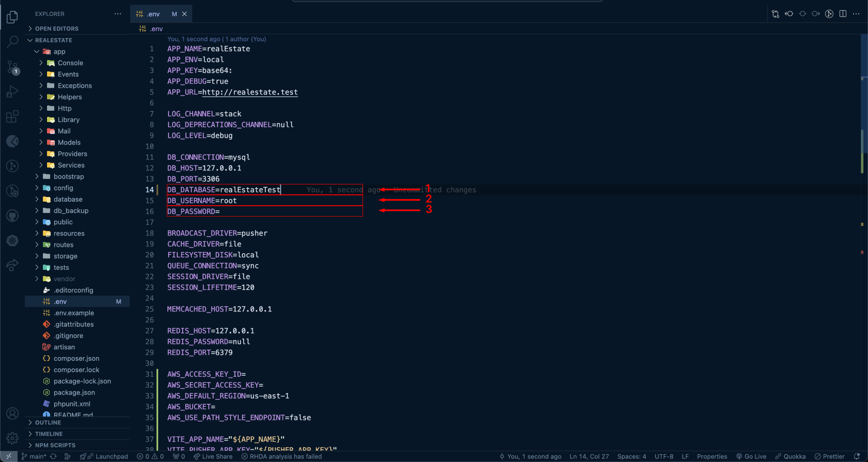Click the Manage gear icon
Viewport: 868px width, 462px height.
click(x=13, y=438)
